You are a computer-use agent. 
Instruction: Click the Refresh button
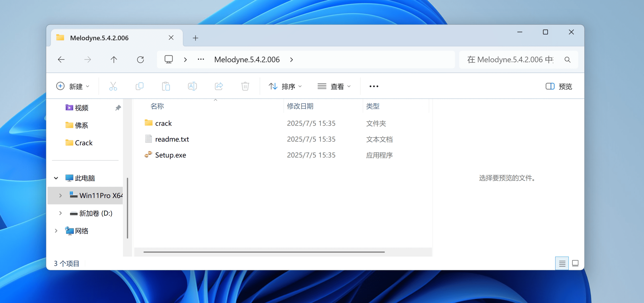coord(140,60)
